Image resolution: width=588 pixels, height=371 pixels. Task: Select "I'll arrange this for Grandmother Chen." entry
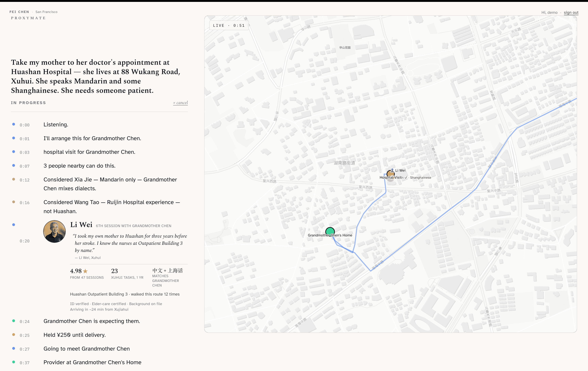(99, 138)
